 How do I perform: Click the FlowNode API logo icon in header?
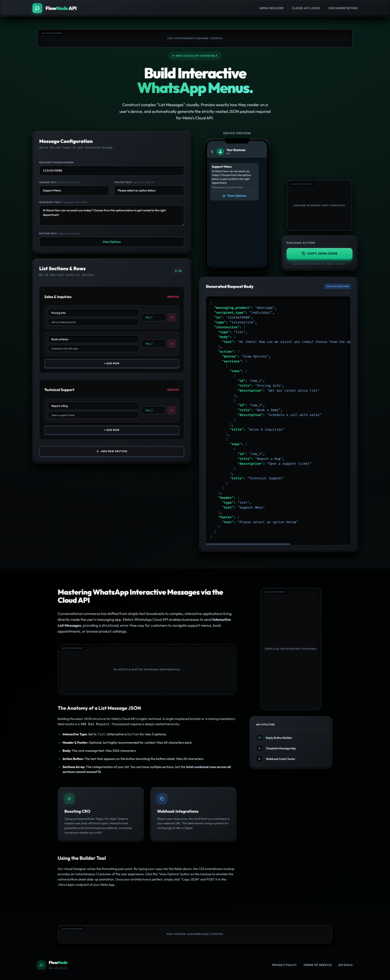(x=37, y=8)
